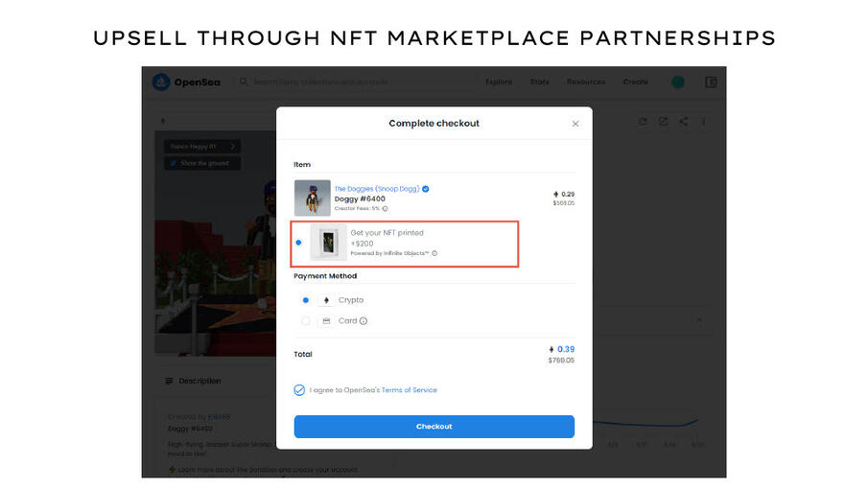Click the refresh metadata icon
This screenshot has height=489, width=868.
[x=643, y=122]
